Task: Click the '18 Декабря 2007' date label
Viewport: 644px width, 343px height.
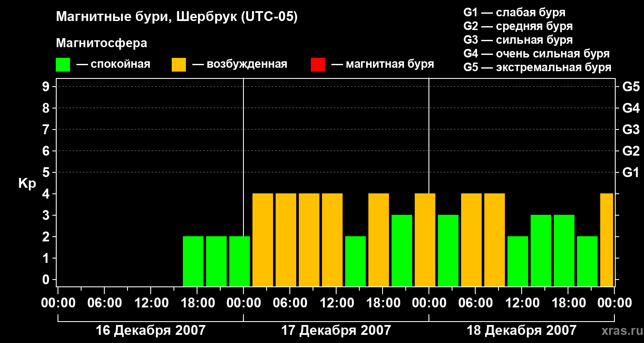Action: point(521,330)
